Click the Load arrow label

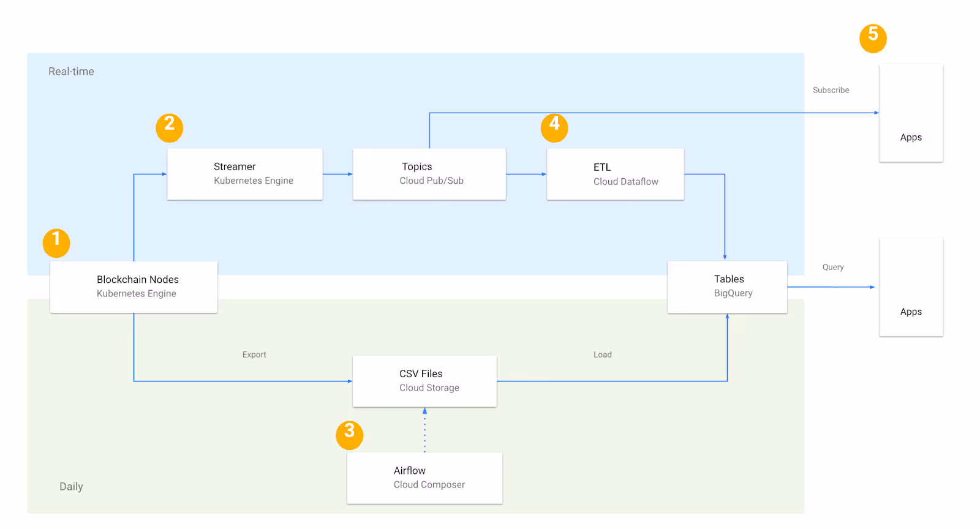click(603, 355)
